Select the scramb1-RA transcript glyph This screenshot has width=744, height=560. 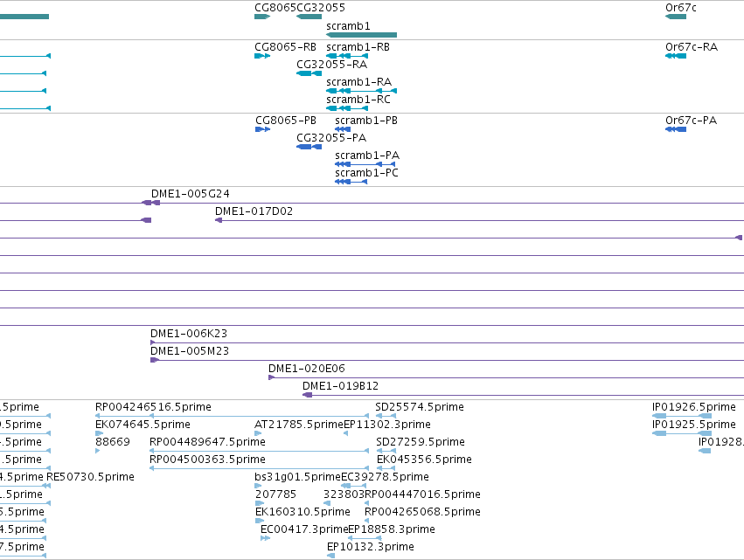point(362,91)
